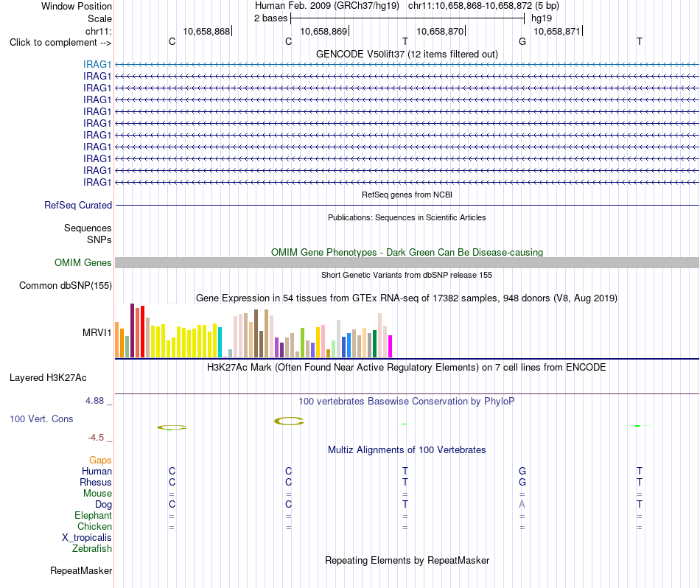This screenshot has height=588, width=700.
Task: Click the Scale label
Action: pos(100,18)
